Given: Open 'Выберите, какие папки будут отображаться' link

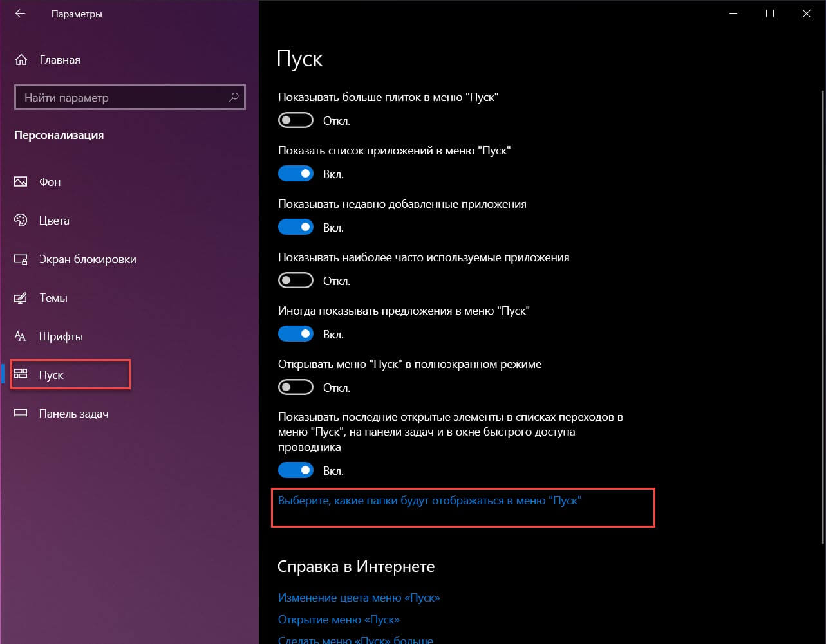Looking at the screenshot, I should [x=429, y=500].
